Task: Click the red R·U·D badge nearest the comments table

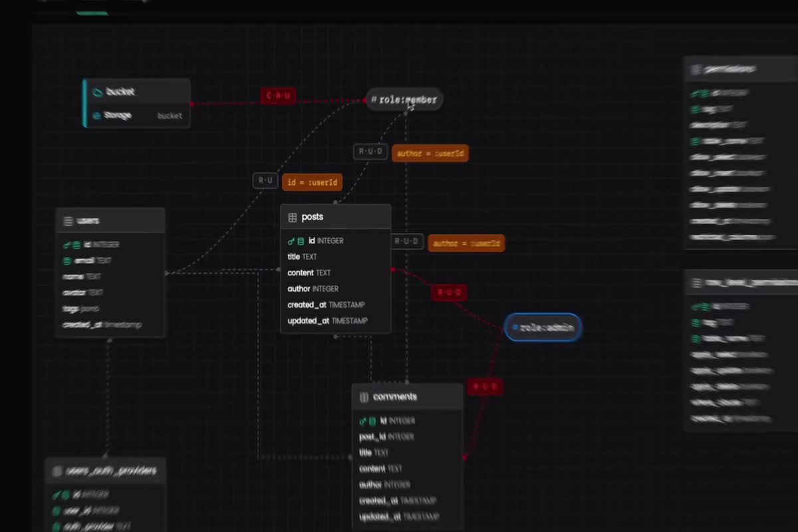Action: point(485,386)
